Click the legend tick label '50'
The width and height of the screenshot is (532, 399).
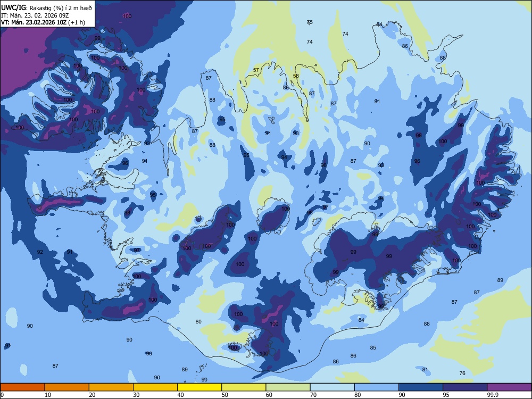click(225, 395)
